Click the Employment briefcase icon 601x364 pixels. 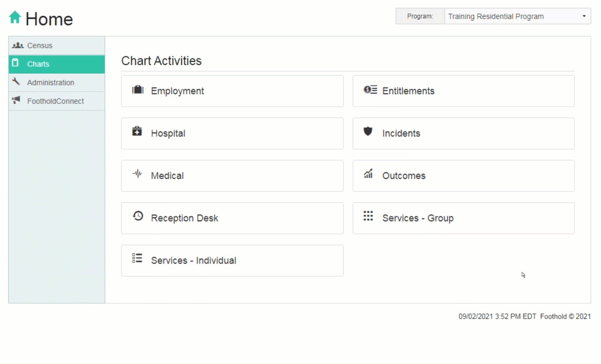point(138,90)
